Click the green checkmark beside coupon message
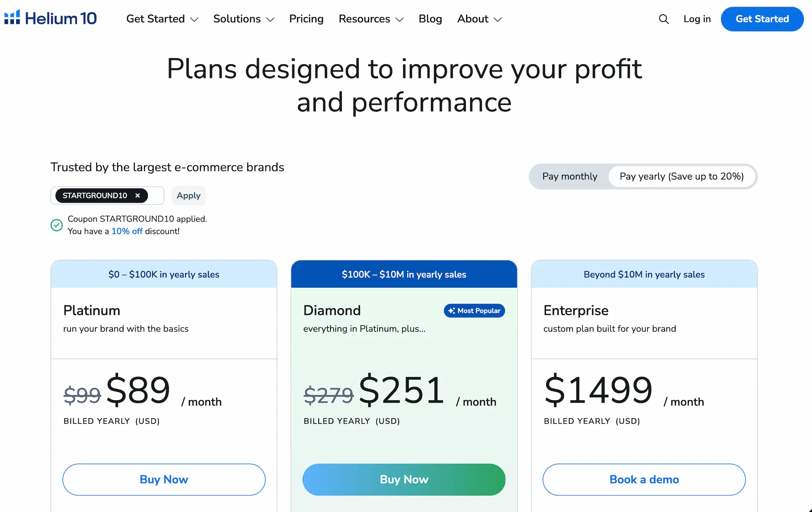 [x=56, y=225]
